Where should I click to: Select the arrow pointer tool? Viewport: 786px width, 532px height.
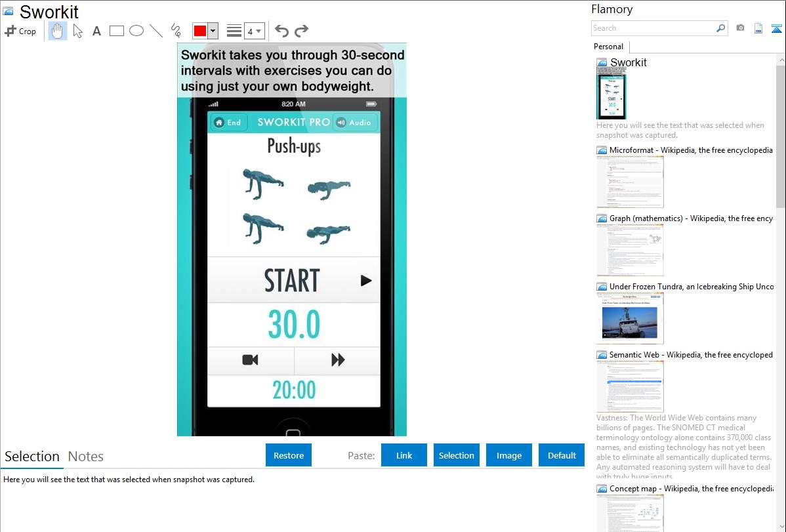coord(77,31)
